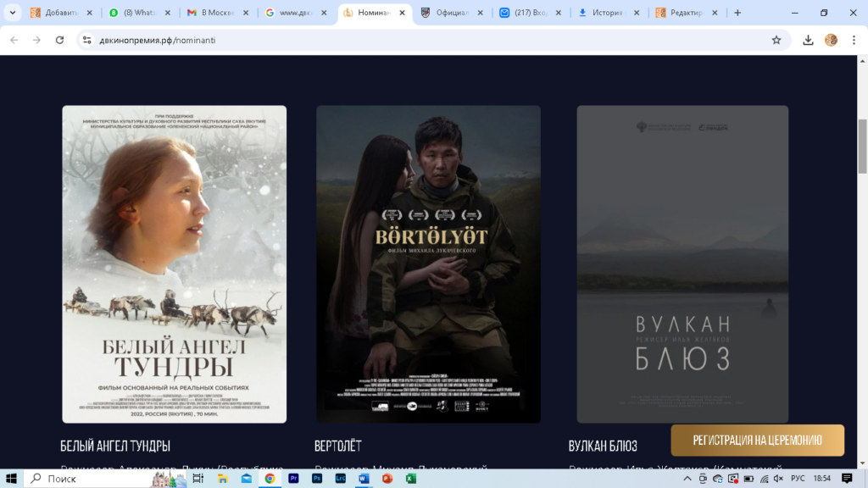Reload the page with the refresh icon
Screen dimensions: 868x488
[59, 40]
